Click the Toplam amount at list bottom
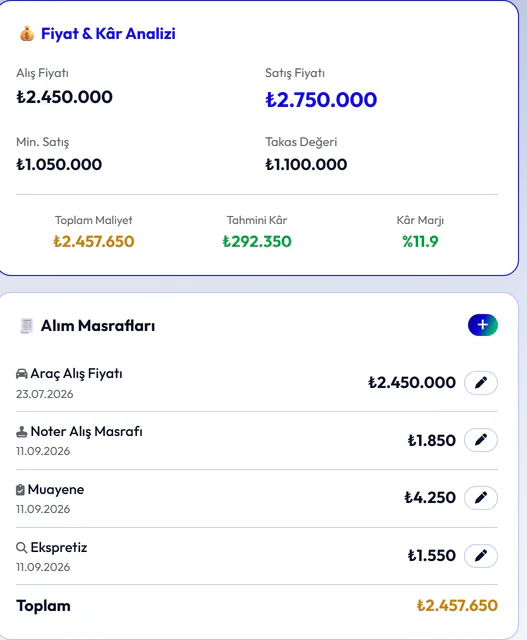Viewport: 527px width, 640px height. pyautogui.click(x=457, y=605)
